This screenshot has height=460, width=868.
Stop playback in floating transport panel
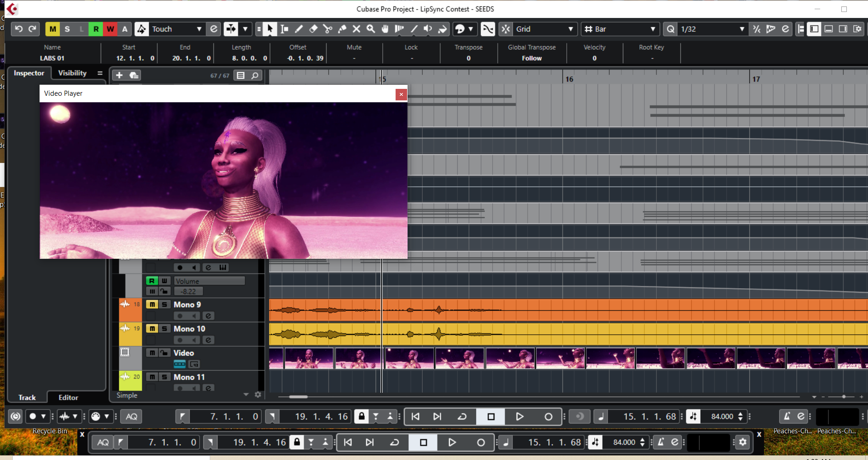[x=424, y=443]
